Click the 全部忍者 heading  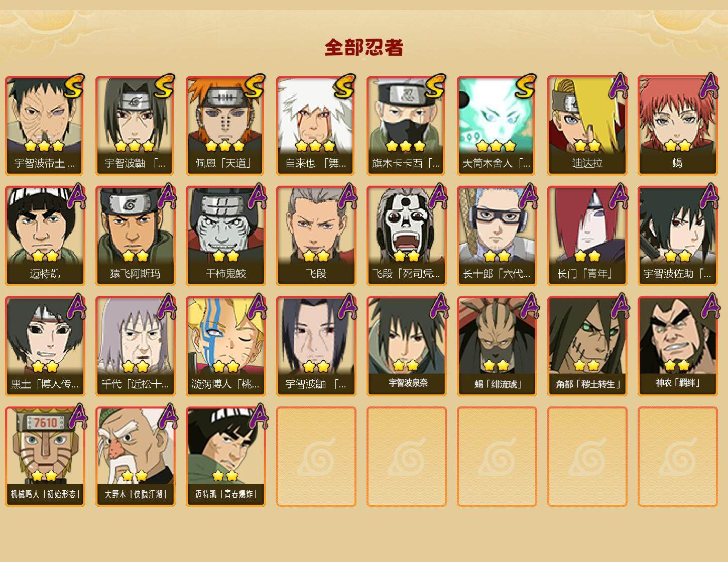(x=364, y=48)
